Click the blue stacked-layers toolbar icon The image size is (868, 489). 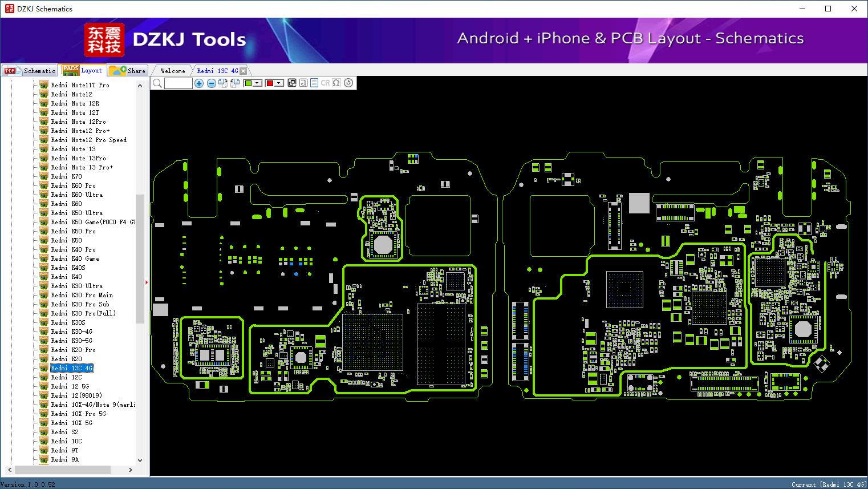click(x=314, y=83)
